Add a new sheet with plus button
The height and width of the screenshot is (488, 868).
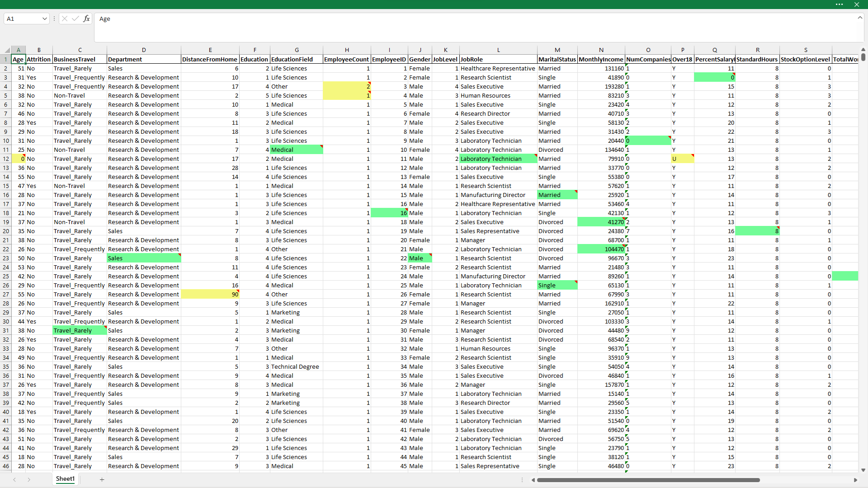pos(102,479)
